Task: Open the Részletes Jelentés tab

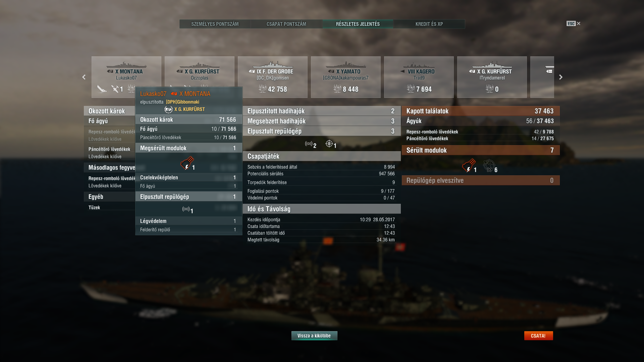Action: [358, 24]
